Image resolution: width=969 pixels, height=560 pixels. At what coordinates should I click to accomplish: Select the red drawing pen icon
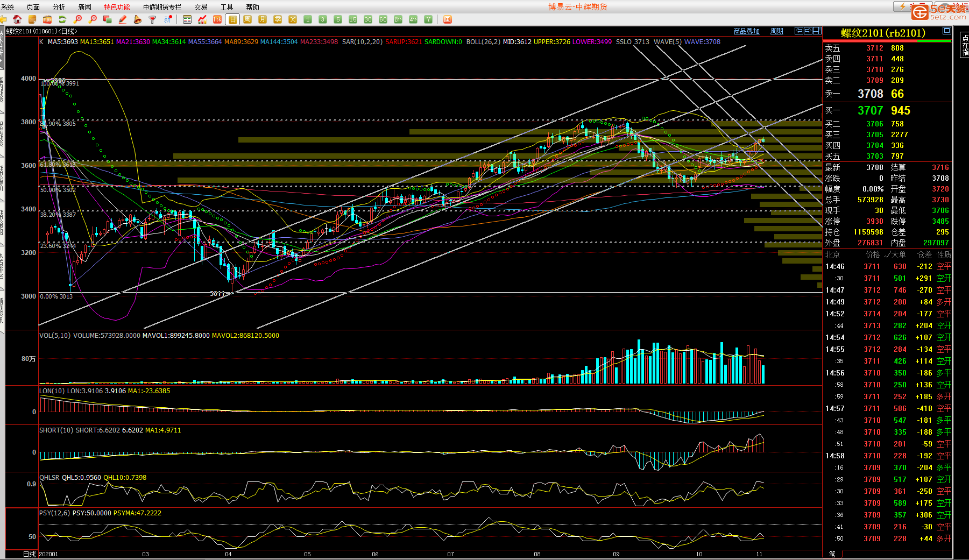pyautogui.click(x=123, y=19)
